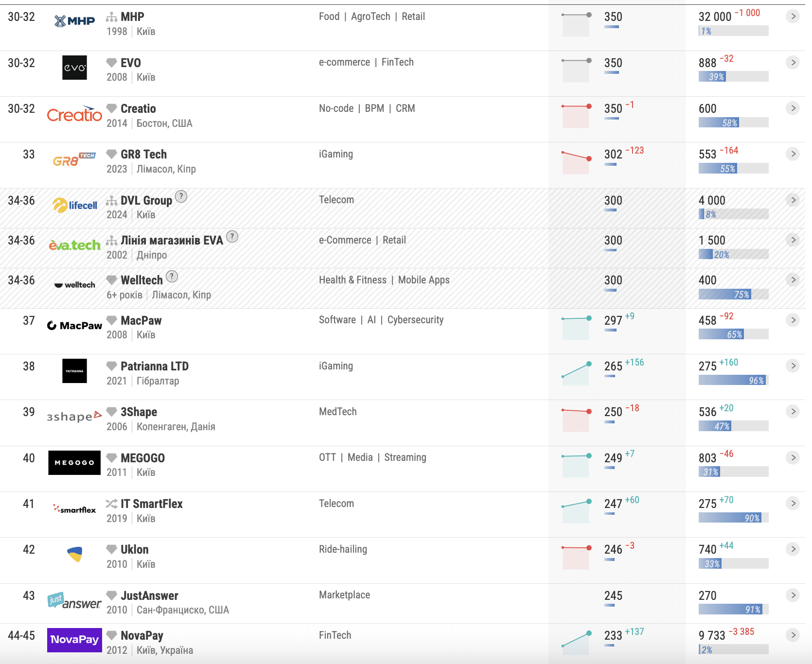Viewport: 812px width, 664px height.
Task: Click the hierarchy icon beside MHP name
Action: [111, 17]
